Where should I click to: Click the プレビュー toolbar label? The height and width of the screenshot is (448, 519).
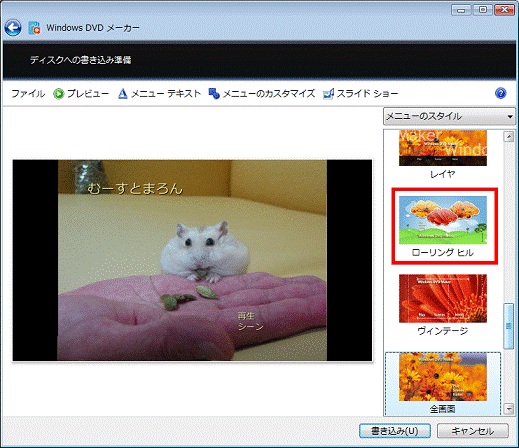[x=88, y=94]
